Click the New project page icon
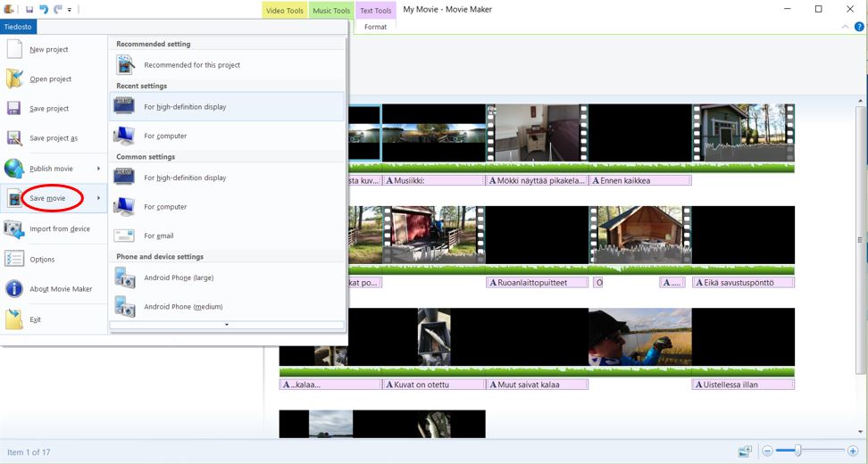The height and width of the screenshot is (464, 868). click(14, 49)
